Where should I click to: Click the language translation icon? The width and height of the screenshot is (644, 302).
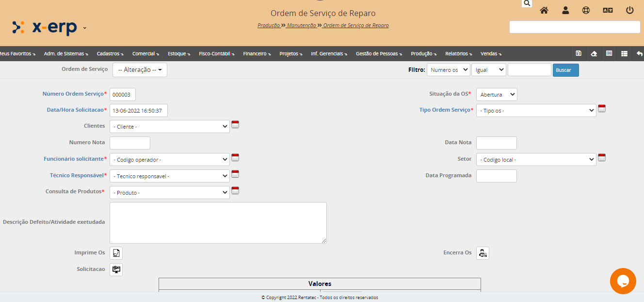608,10
